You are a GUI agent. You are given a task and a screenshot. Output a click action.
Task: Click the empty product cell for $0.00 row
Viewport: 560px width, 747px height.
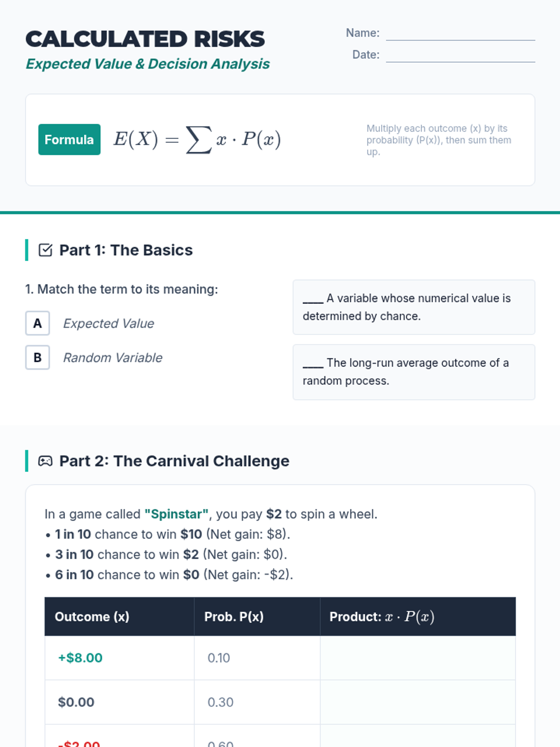[418, 702]
